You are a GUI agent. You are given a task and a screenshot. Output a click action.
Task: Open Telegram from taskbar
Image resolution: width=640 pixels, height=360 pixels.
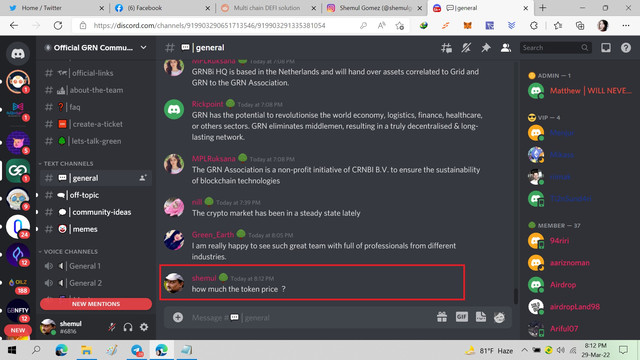tap(136, 350)
